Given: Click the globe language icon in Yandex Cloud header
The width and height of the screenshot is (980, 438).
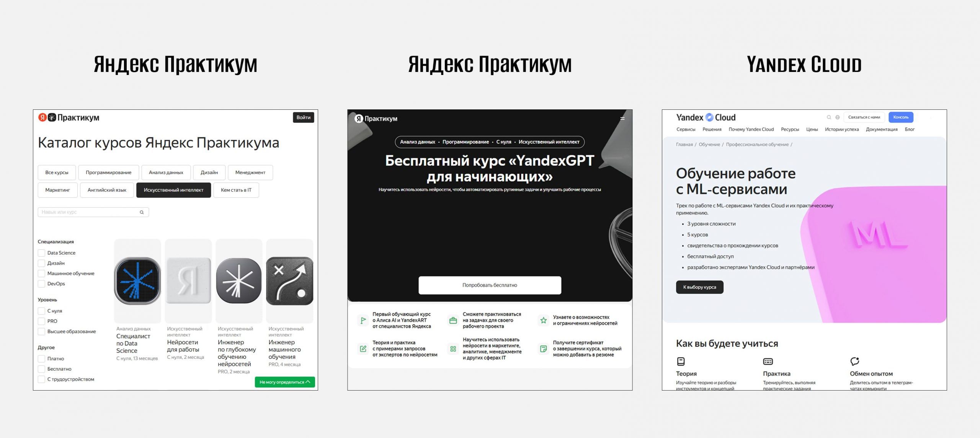Looking at the screenshot, I should coord(838,117).
